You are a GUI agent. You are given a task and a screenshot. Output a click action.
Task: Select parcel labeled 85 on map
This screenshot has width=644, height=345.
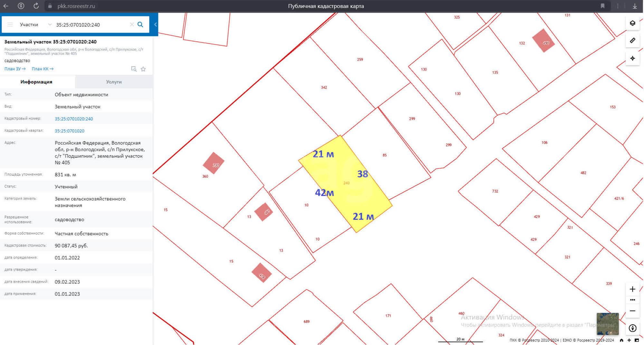click(385, 155)
